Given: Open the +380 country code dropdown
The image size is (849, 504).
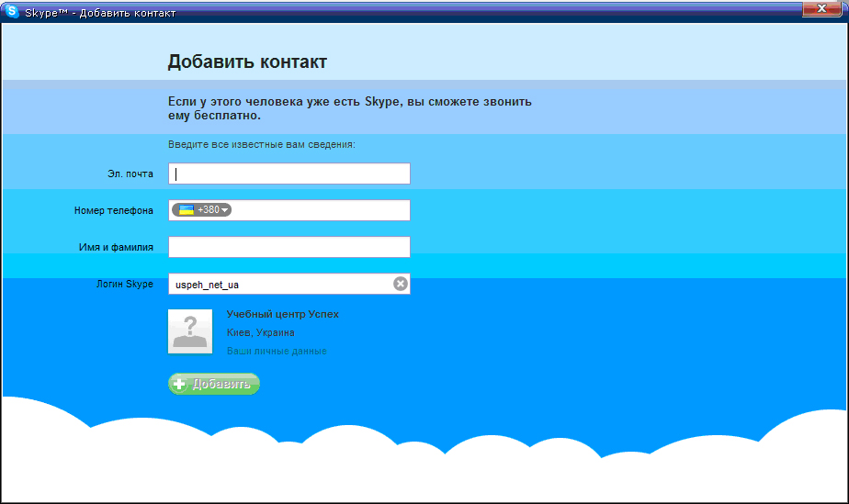Looking at the screenshot, I should pyautogui.click(x=201, y=210).
